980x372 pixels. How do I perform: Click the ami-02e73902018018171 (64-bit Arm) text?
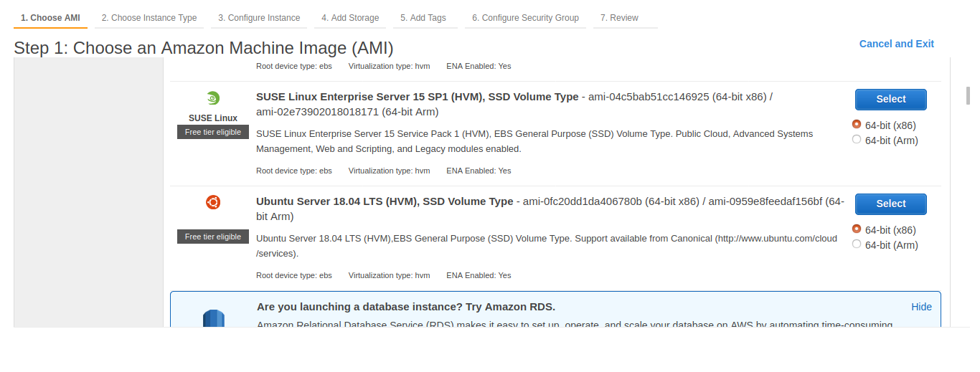tap(347, 112)
